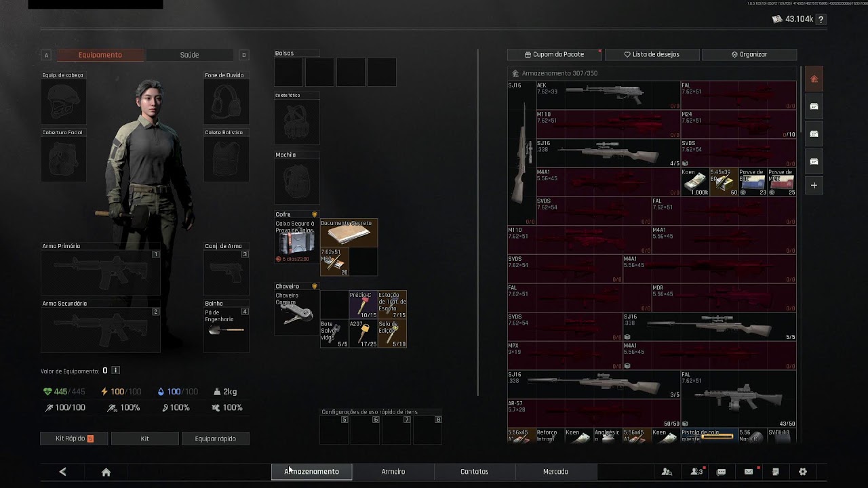Open the mail envelope icon
868x488 pixels.
[x=749, y=472]
